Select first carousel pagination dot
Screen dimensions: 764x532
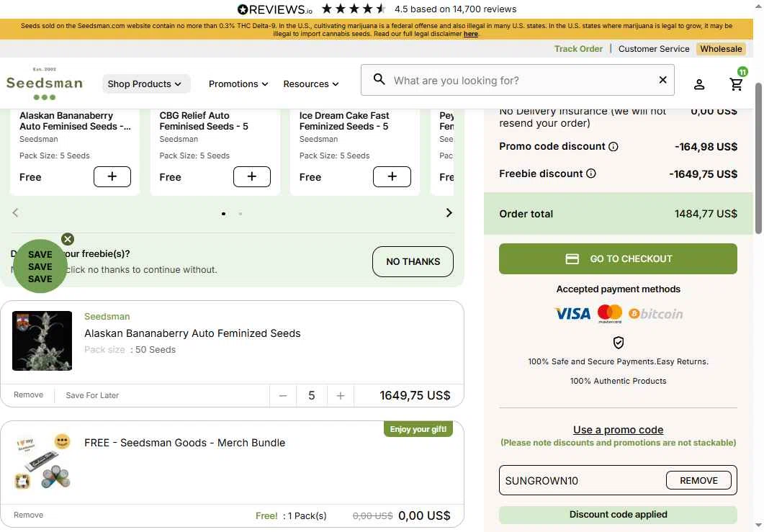[224, 213]
